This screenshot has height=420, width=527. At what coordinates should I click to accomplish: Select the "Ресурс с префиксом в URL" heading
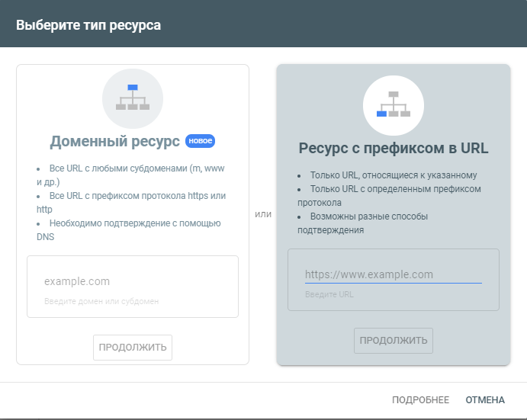click(394, 148)
